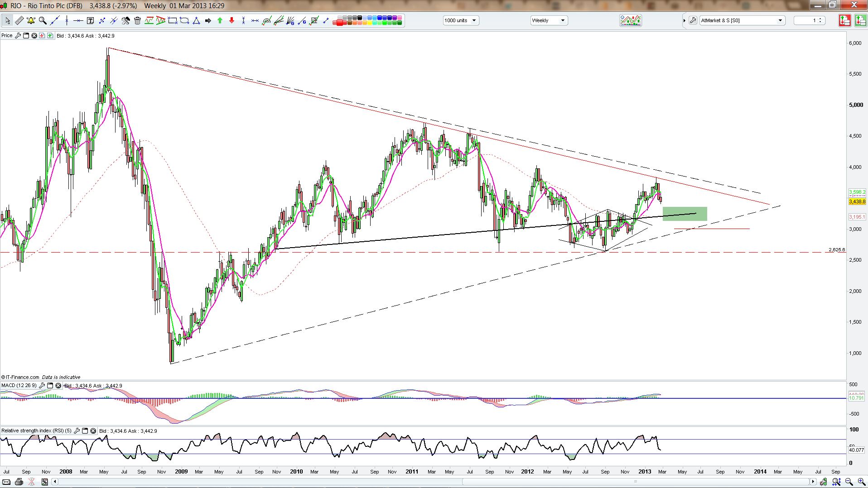Click the red sell order button
The width and height of the screenshot is (868, 488).
(x=844, y=20)
